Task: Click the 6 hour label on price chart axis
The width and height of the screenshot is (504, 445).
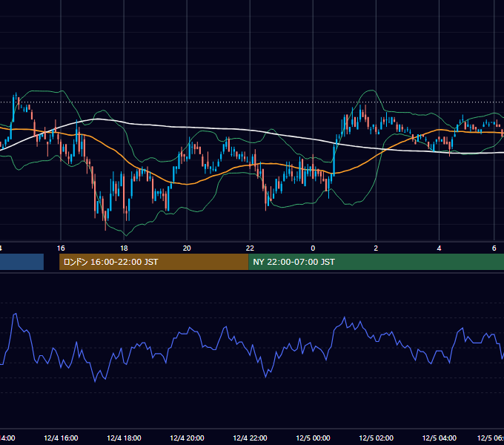Action: 494,248
